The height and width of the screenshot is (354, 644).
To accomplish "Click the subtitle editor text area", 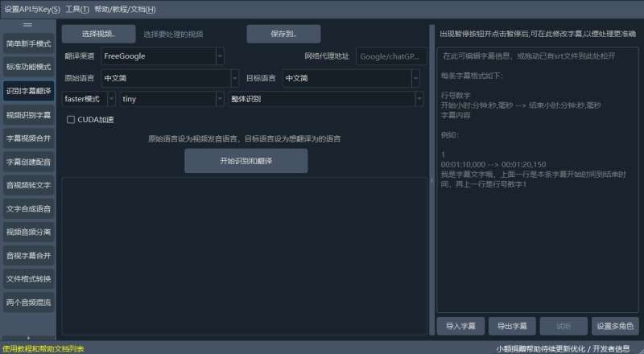I will pos(538,180).
